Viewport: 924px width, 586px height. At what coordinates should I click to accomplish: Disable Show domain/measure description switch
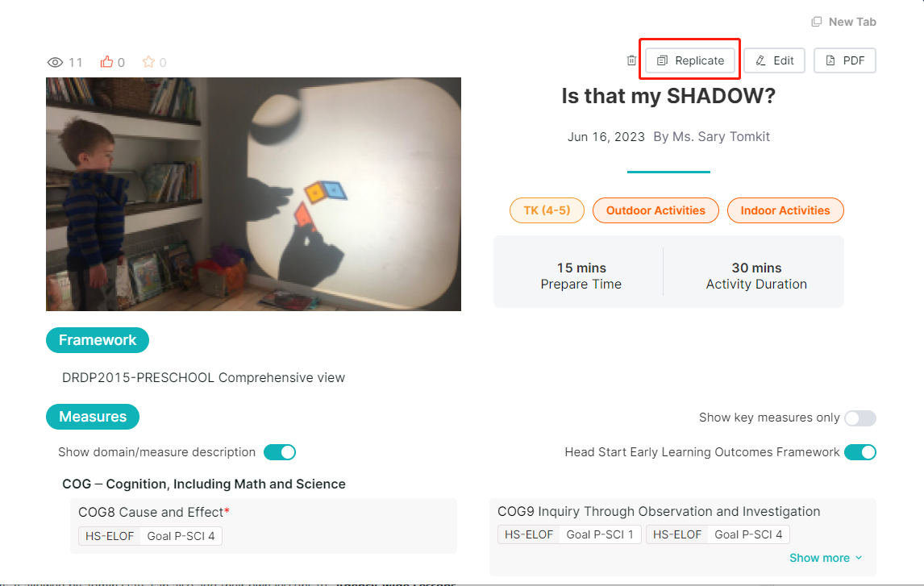click(x=279, y=452)
